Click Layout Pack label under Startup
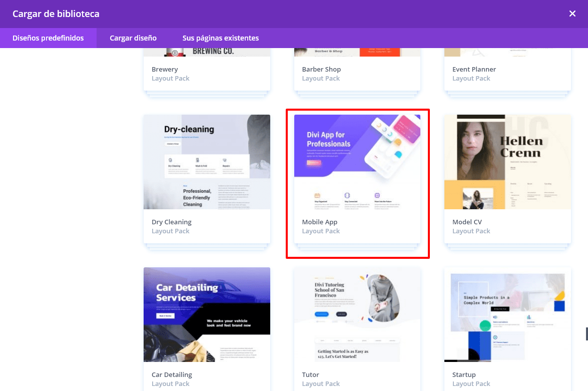Screen dimensions: 588x391 click(x=471, y=384)
